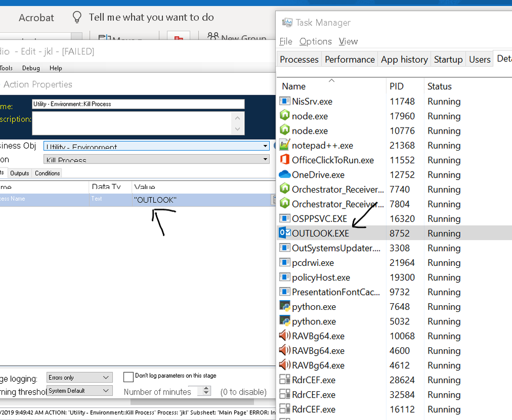Viewport: 512px width, 420px height.
Task: Select the policyHost.exe process name
Action: 321,277
